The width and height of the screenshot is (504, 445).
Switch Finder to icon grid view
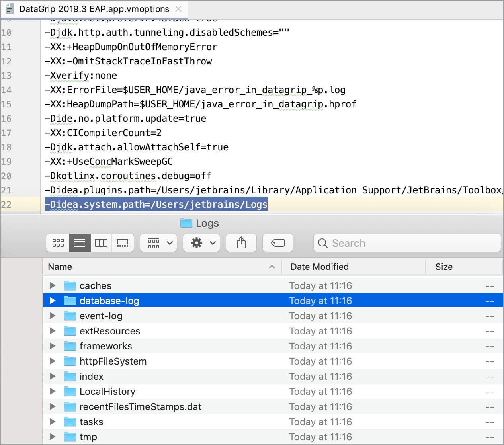[x=58, y=243]
